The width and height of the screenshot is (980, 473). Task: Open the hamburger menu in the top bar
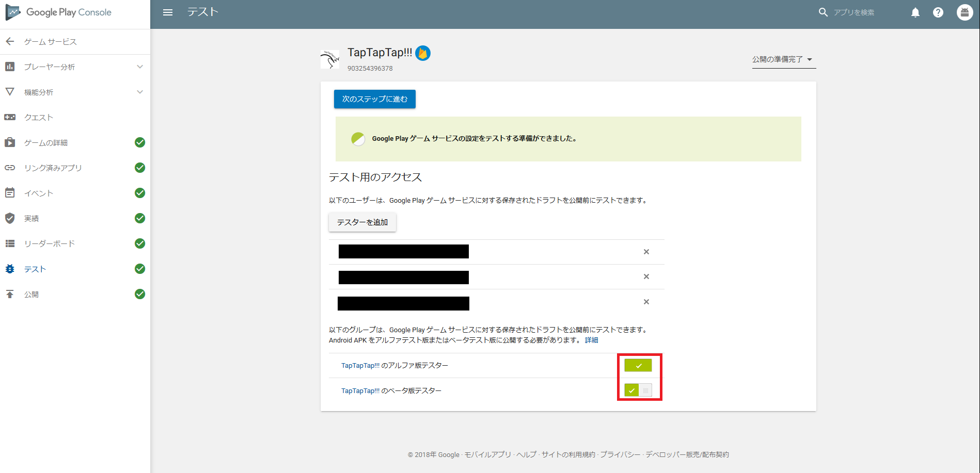168,12
